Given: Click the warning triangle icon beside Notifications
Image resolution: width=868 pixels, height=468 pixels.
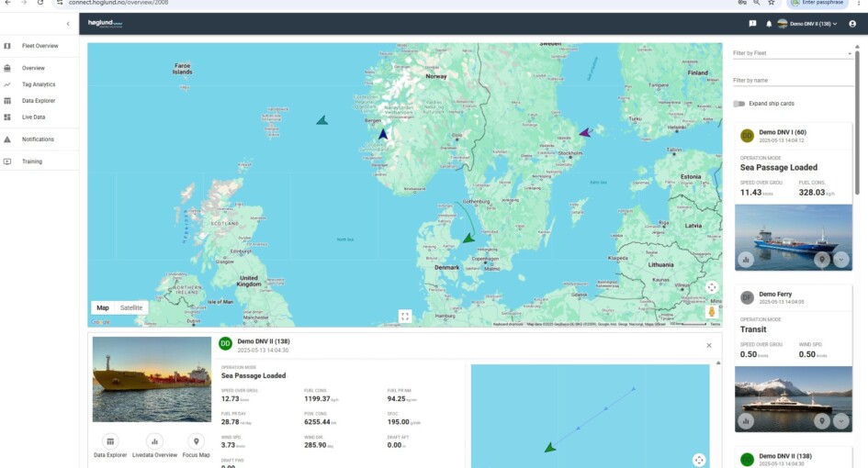Looking at the screenshot, I should (x=7, y=139).
